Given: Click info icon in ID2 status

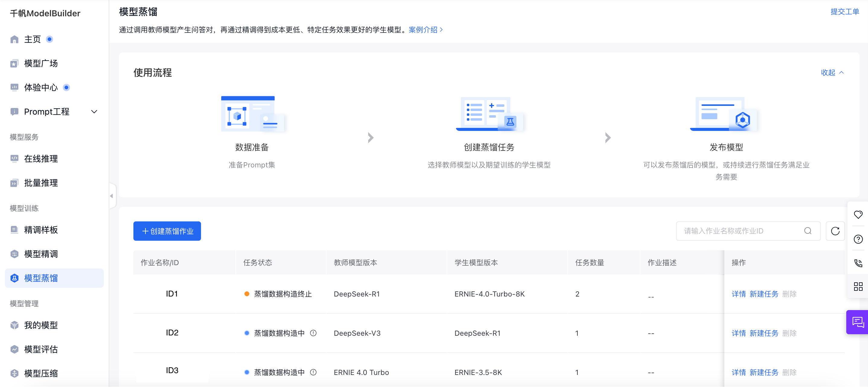Looking at the screenshot, I should click(x=313, y=333).
